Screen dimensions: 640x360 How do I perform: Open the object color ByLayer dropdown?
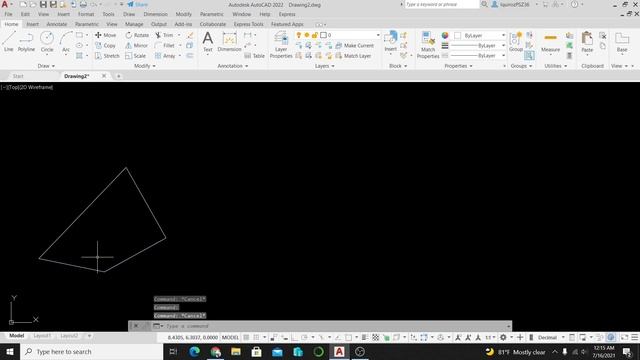[503, 36]
